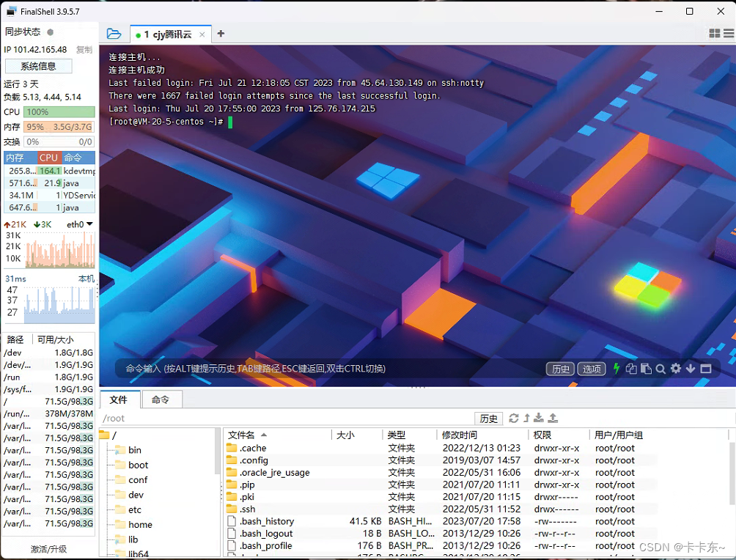Click 复制 to copy the IP

pos(84,50)
